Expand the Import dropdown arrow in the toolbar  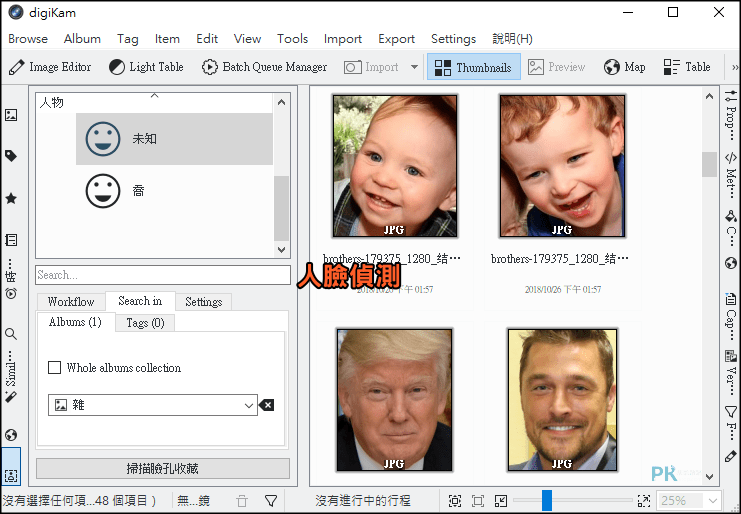414,67
